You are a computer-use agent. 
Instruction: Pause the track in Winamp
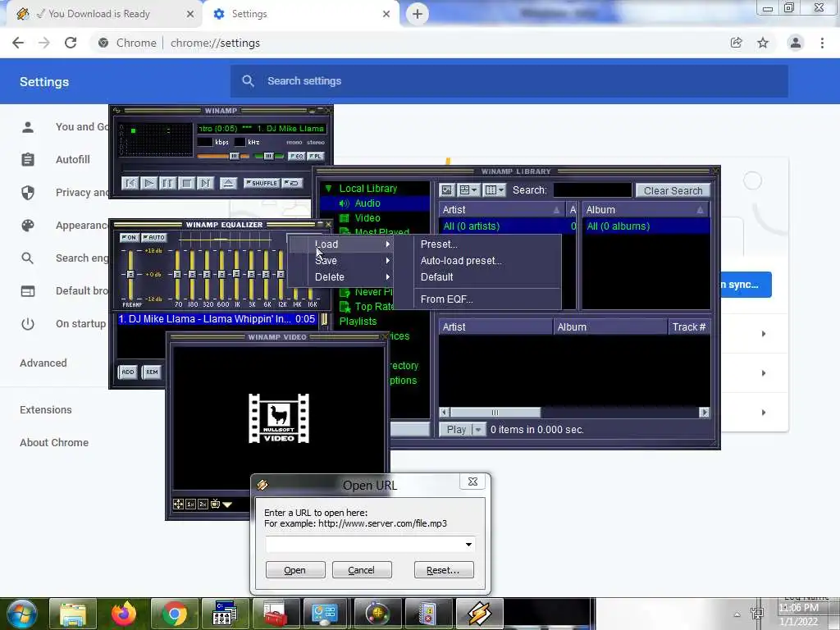pyautogui.click(x=167, y=183)
